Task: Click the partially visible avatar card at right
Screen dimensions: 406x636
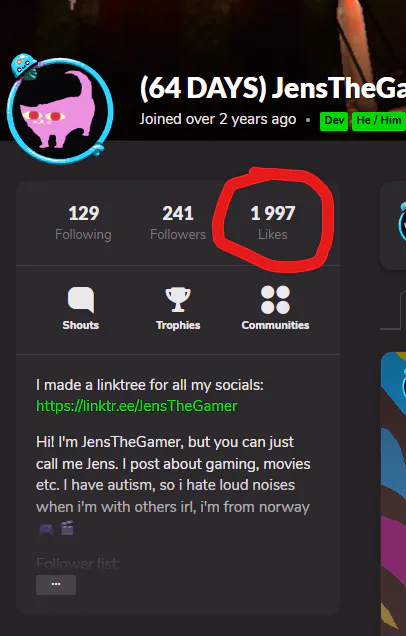Action: [393, 226]
